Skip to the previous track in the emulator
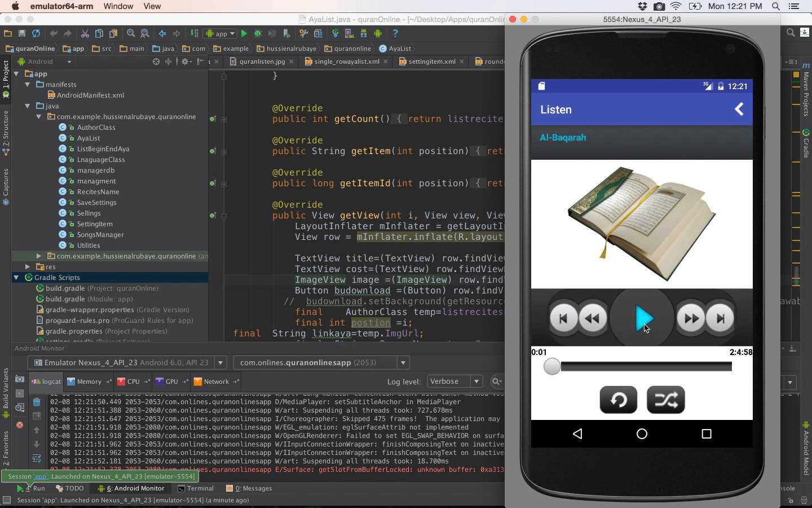Screen dimensions: 812x508 click(563, 318)
